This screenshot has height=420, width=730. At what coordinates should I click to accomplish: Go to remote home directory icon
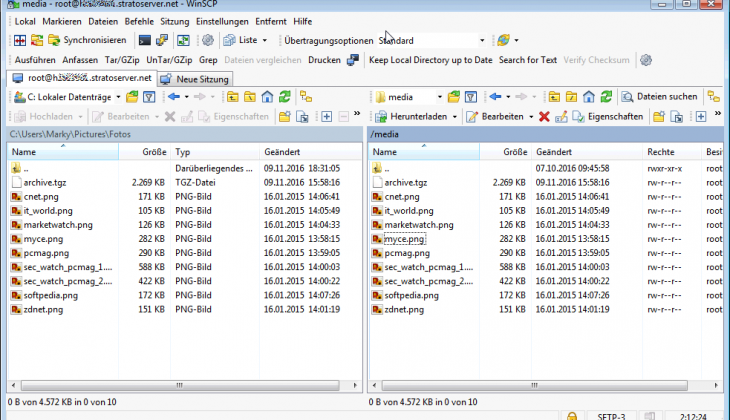[590, 97]
